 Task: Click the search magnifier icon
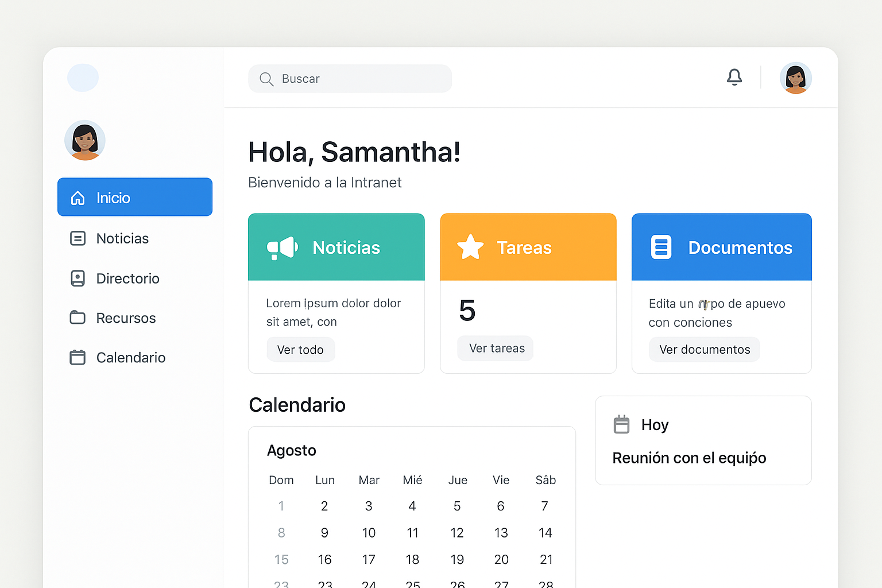[x=266, y=79]
